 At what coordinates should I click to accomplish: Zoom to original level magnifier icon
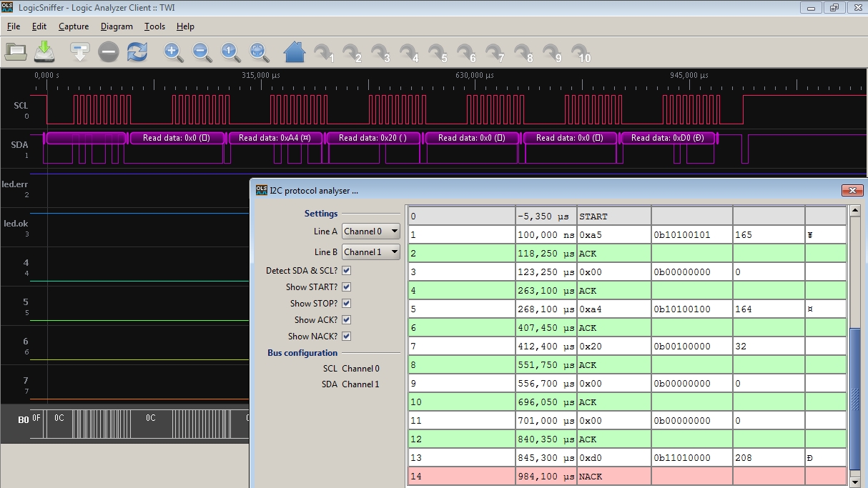click(x=230, y=51)
